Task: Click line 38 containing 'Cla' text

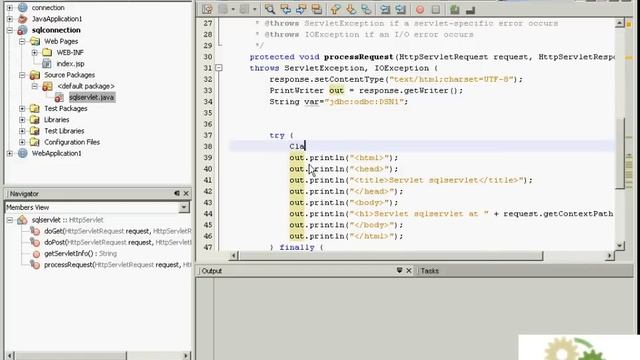Action: pos(422,146)
